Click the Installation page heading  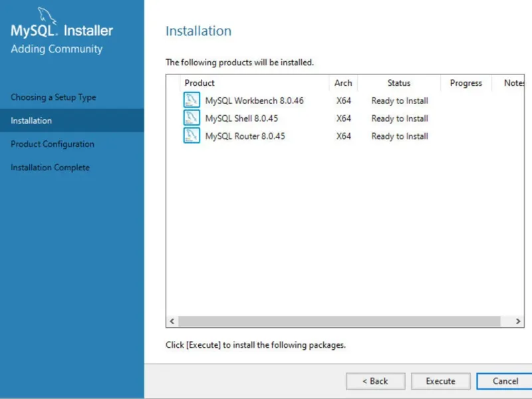click(198, 31)
